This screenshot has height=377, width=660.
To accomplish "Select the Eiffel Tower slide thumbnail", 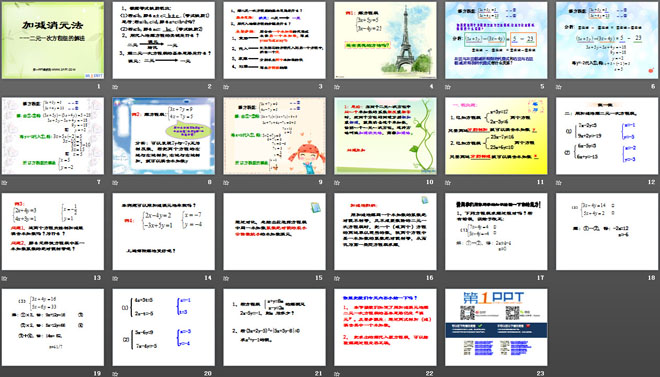I will pos(385,40).
